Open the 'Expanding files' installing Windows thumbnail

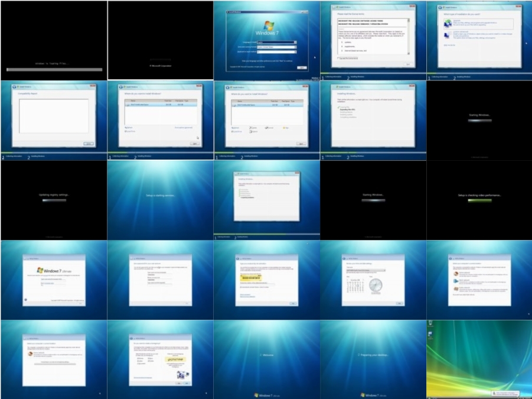373,120
